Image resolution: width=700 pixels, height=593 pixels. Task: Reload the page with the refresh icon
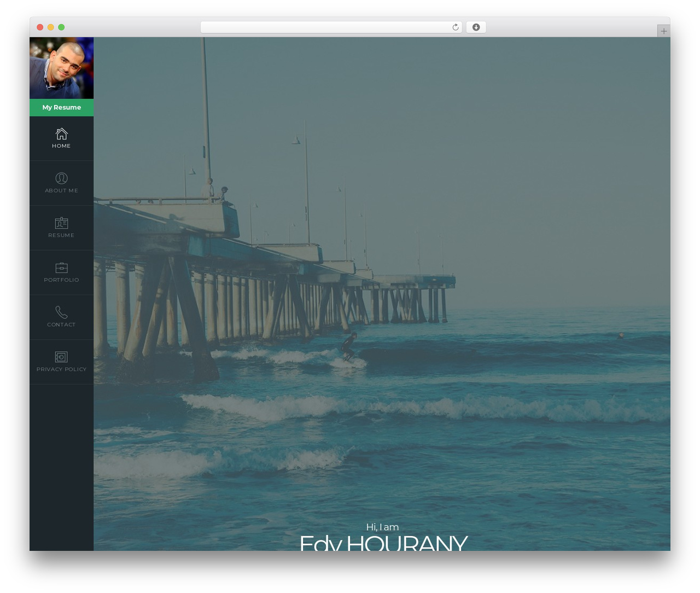pos(455,27)
